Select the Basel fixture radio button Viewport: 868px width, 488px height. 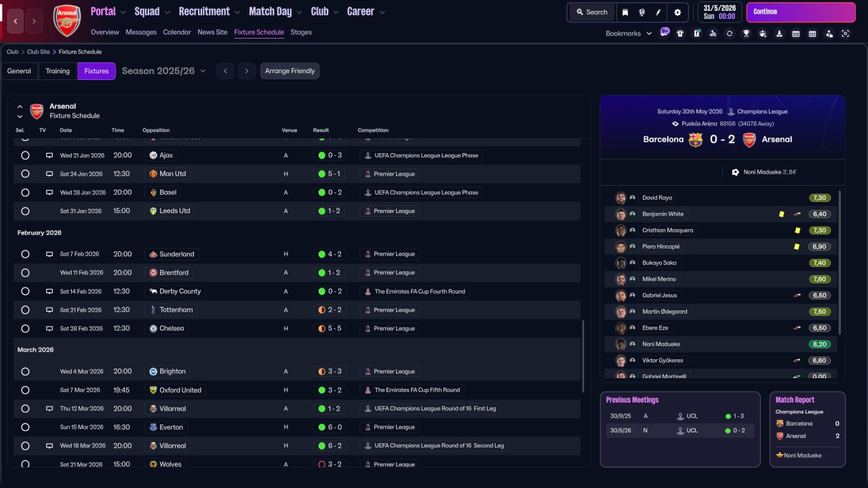(25, 192)
